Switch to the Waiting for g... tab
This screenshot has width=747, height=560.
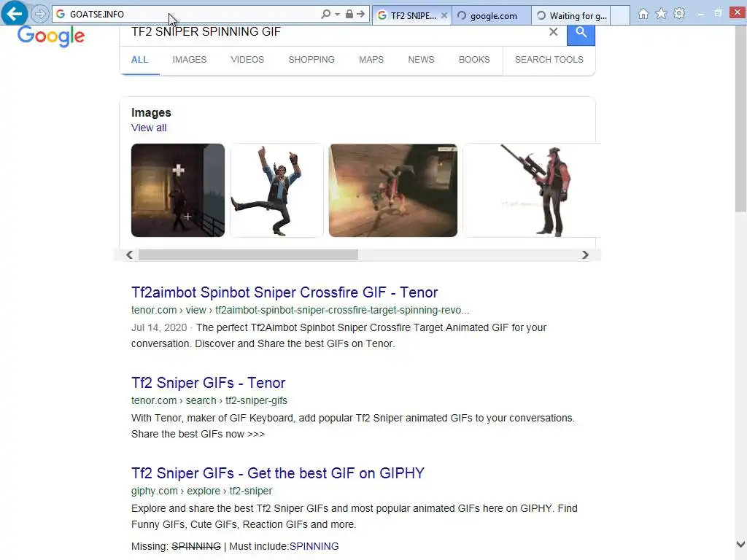click(570, 15)
